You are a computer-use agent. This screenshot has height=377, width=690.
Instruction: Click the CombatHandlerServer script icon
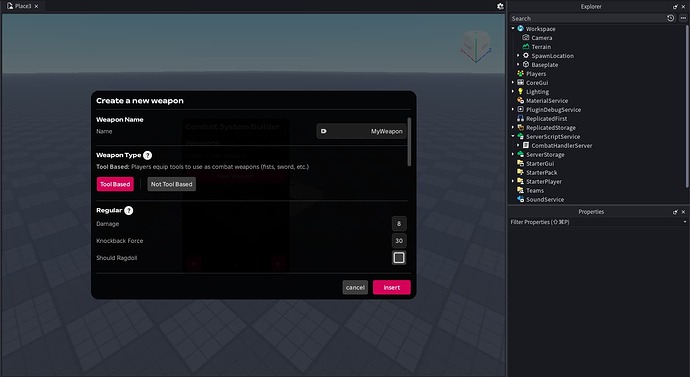526,145
